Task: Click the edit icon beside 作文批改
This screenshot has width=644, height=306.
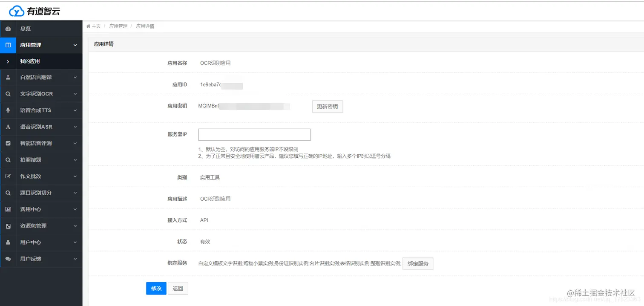Action: click(8, 176)
